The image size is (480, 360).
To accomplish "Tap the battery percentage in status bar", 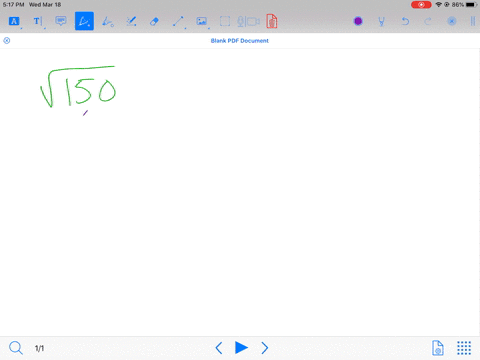I will 458,5.
